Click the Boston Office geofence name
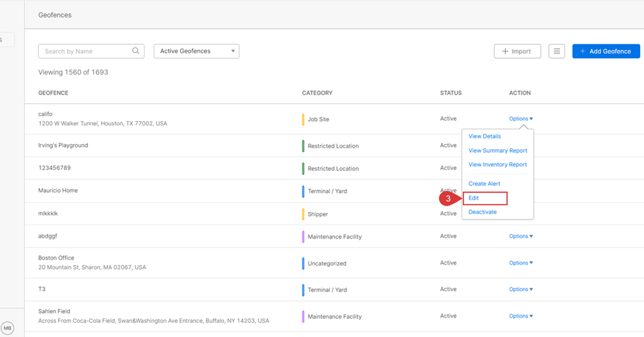644x337 pixels. pyautogui.click(x=56, y=258)
